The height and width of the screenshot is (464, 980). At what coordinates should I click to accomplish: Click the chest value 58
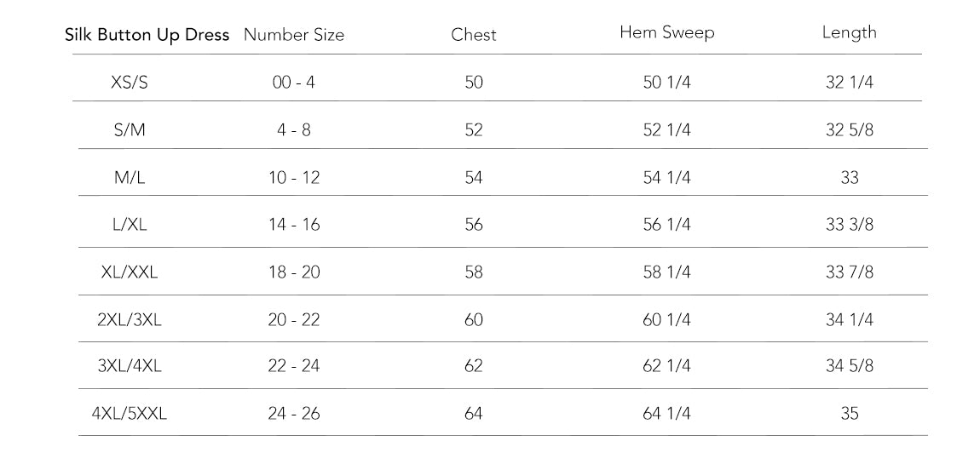tap(474, 272)
